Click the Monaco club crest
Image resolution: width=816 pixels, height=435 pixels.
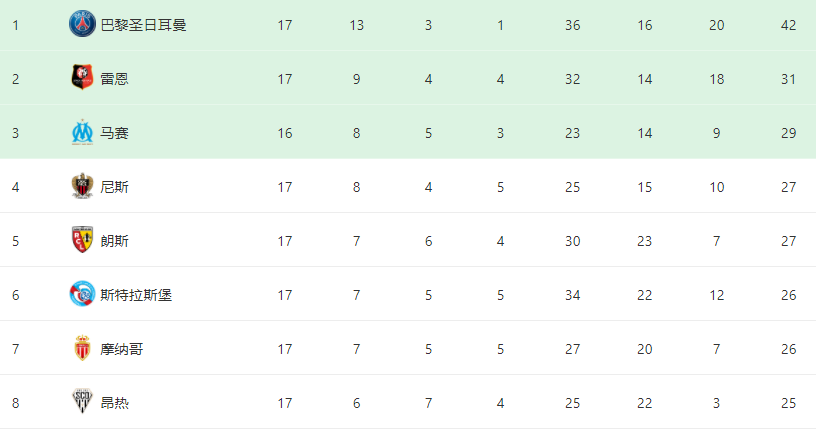click(x=82, y=348)
